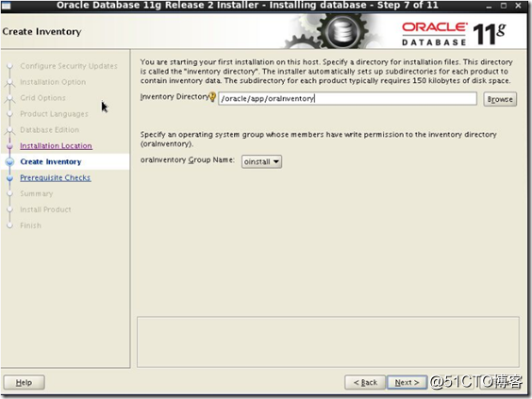Image resolution: width=532 pixels, height=399 pixels.
Task: Click the Inventory Directory hint lightbulb icon
Action: 212,97
